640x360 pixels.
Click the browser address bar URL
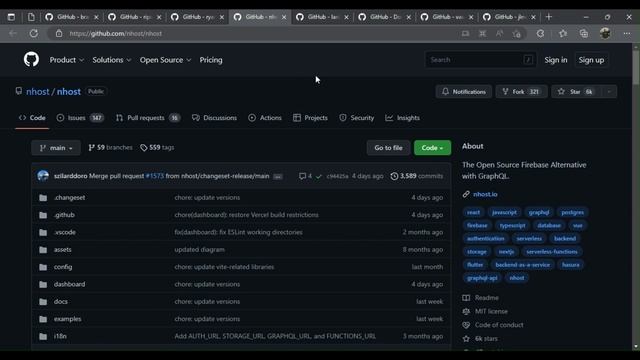(116, 33)
